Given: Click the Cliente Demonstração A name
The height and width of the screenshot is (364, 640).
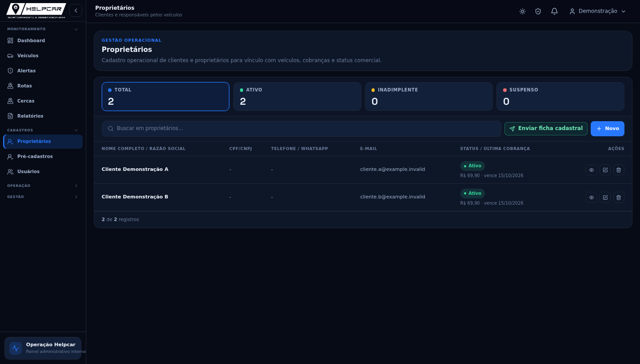Looking at the screenshot, I should (x=135, y=169).
